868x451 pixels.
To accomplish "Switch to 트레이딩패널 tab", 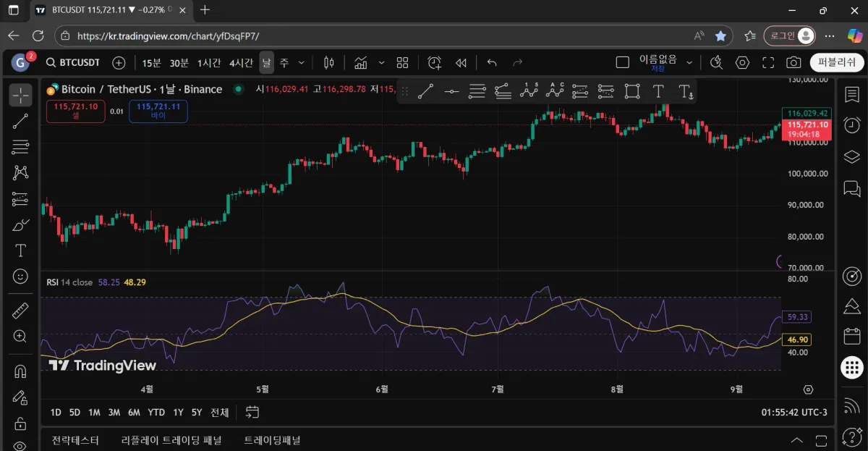I will (272, 440).
